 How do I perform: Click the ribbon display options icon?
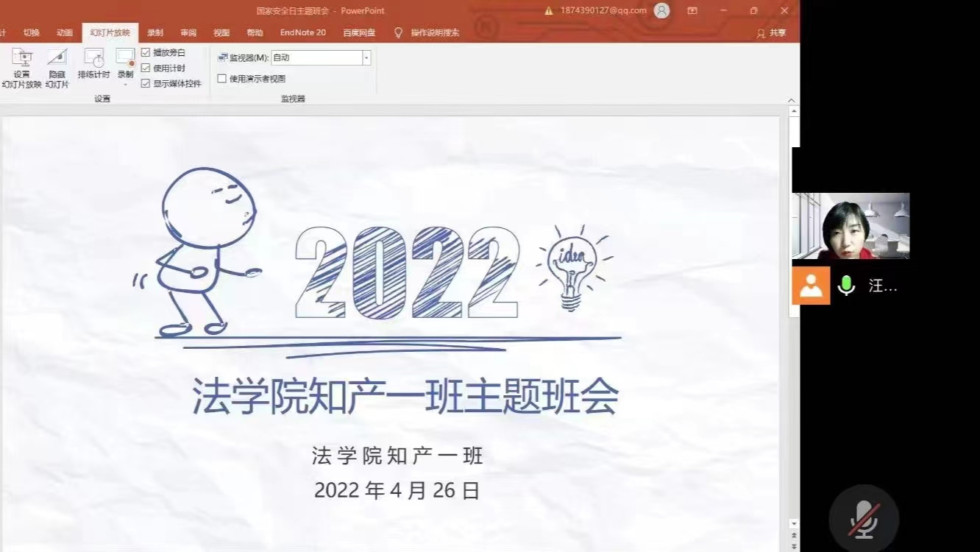coord(692,11)
